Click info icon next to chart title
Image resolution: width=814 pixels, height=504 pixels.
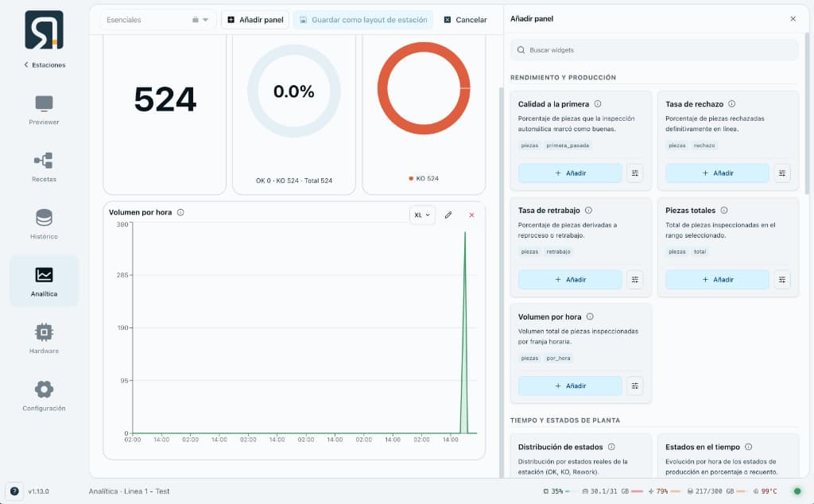(180, 212)
